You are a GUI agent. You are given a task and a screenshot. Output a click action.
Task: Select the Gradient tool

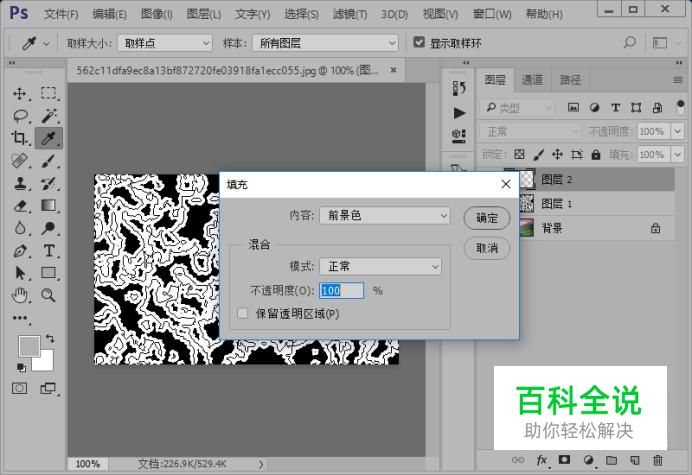[x=49, y=206]
